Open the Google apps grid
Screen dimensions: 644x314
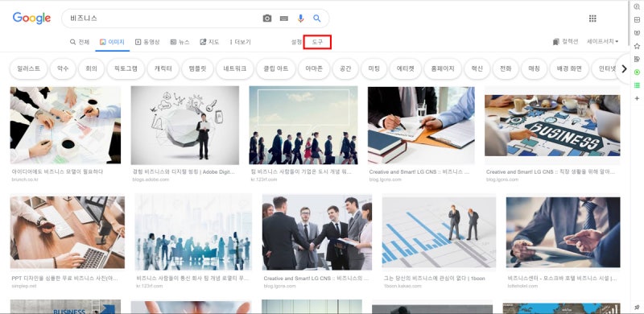point(592,19)
